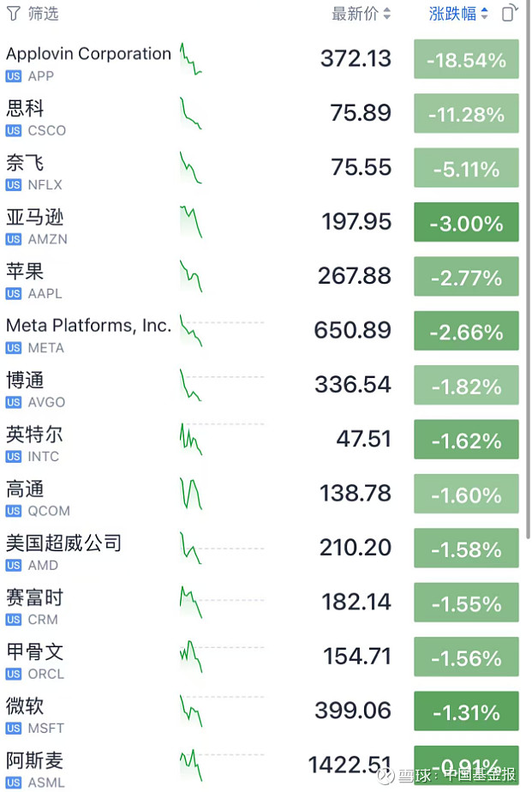Click the 筛选 filter label
This screenshot has width=532, height=792.
coord(43,14)
